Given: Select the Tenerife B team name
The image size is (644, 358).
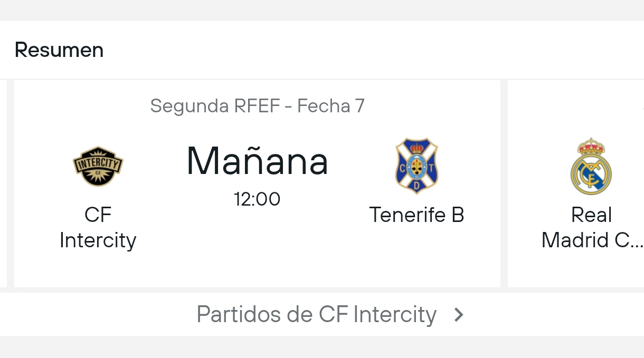Looking at the screenshot, I should [x=416, y=215].
